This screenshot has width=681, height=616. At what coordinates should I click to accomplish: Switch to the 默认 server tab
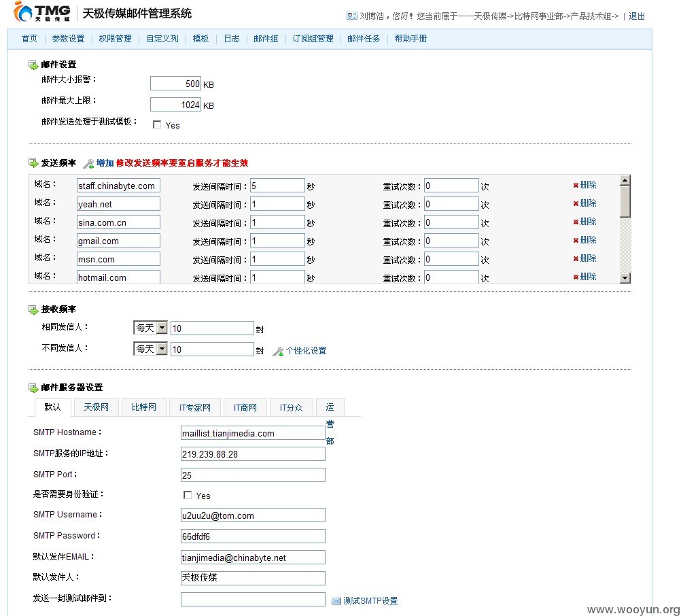point(52,407)
